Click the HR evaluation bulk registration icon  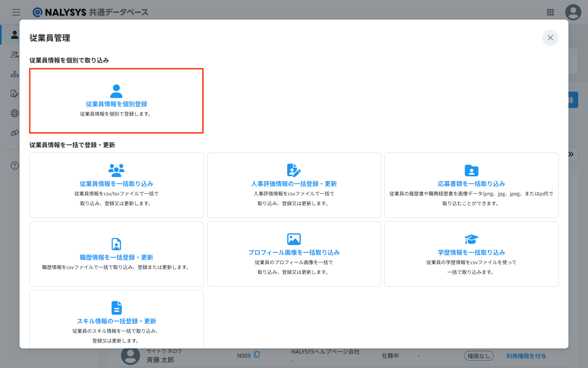click(x=294, y=170)
